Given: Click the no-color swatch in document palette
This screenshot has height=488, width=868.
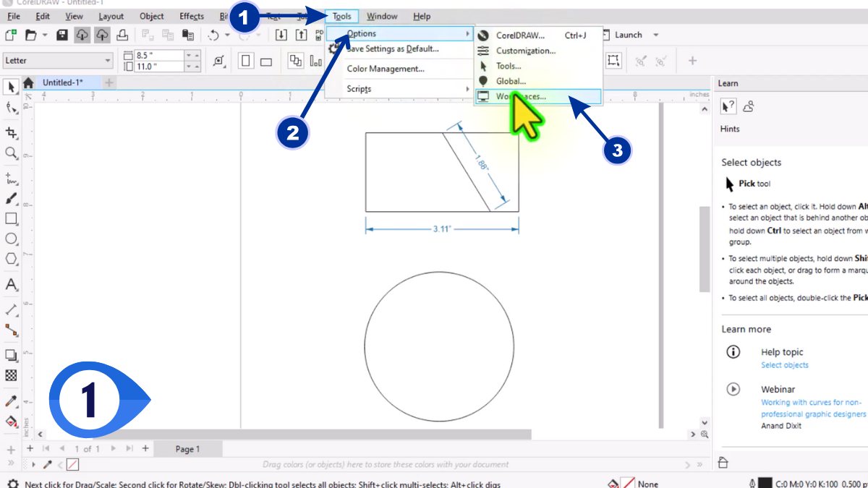Looking at the screenshot, I should (x=73, y=464).
